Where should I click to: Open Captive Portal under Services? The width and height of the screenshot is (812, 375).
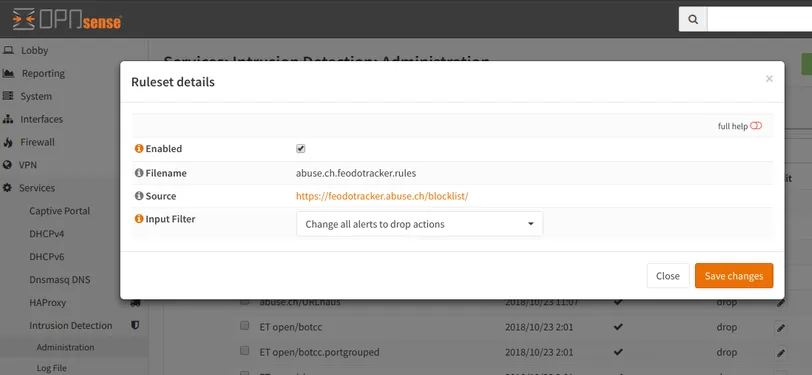[60, 211]
